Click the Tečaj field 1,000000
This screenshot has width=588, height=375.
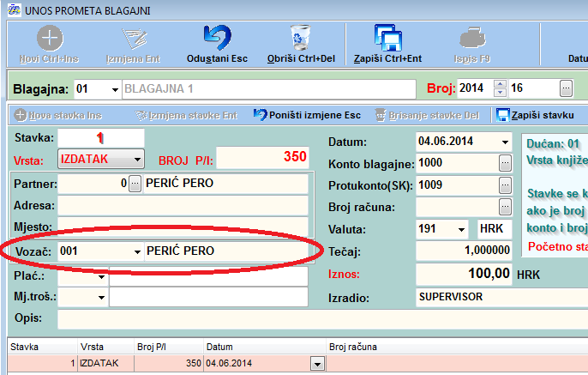click(x=464, y=251)
